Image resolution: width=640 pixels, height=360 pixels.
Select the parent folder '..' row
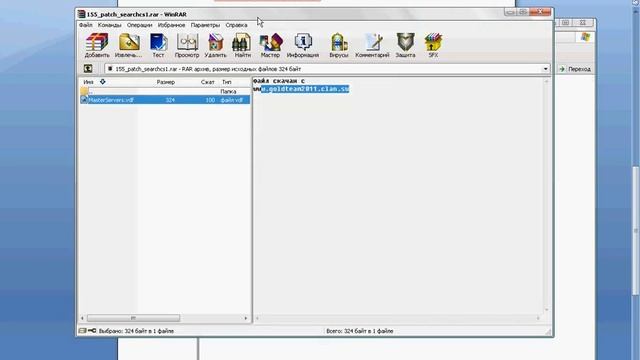(165, 91)
